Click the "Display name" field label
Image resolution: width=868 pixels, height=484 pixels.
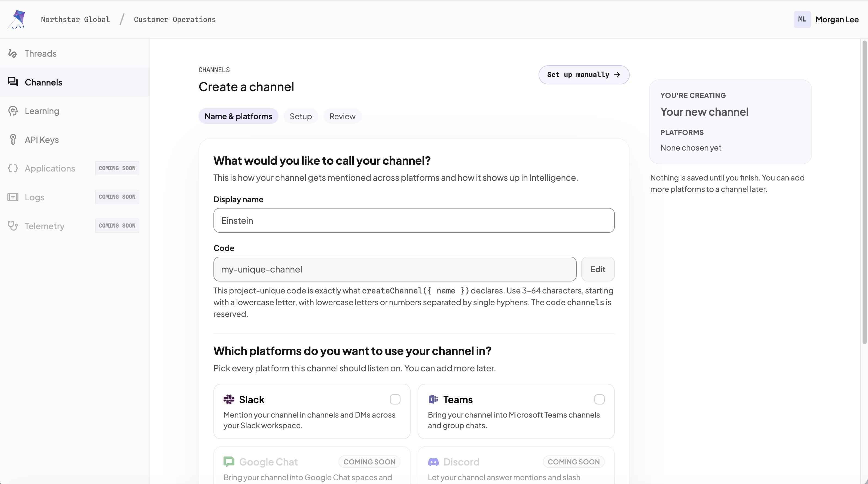(x=238, y=199)
